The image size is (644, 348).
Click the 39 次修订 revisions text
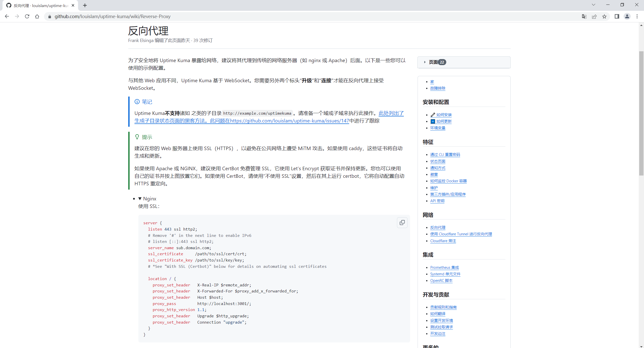click(x=203, y=40)
